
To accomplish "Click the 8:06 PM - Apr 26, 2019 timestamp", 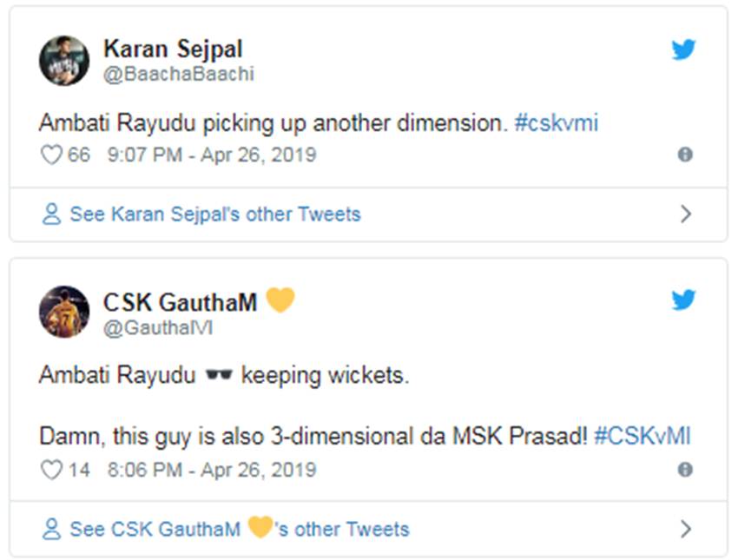I will point(212,470).
